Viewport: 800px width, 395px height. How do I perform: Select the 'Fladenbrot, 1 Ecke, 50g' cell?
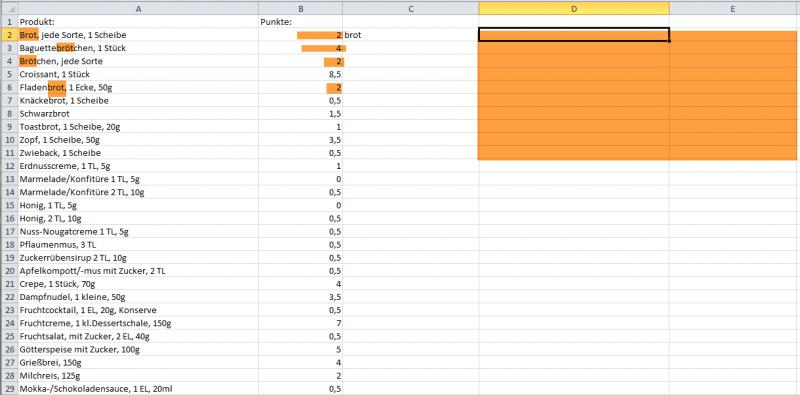[x=138, y=87]
